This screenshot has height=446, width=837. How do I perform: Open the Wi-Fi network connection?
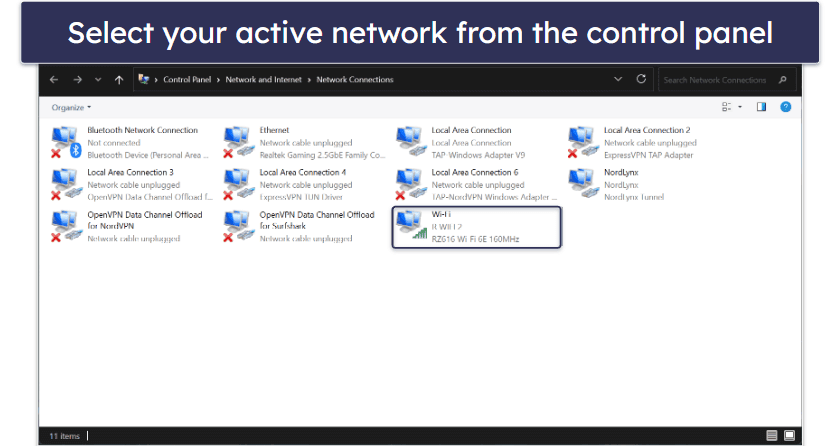[412, 226]
